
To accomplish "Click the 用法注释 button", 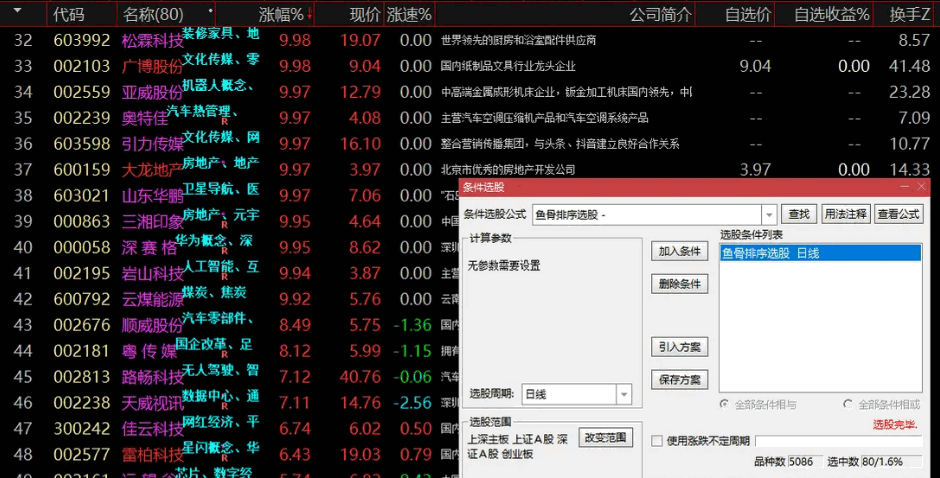I will pos(845,214).
